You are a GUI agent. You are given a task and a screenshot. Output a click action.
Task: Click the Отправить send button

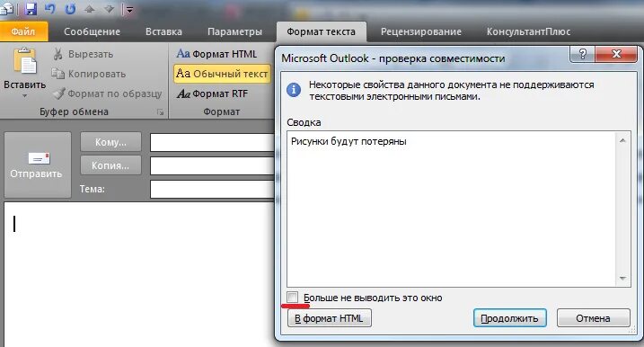[x=38, y=165]
